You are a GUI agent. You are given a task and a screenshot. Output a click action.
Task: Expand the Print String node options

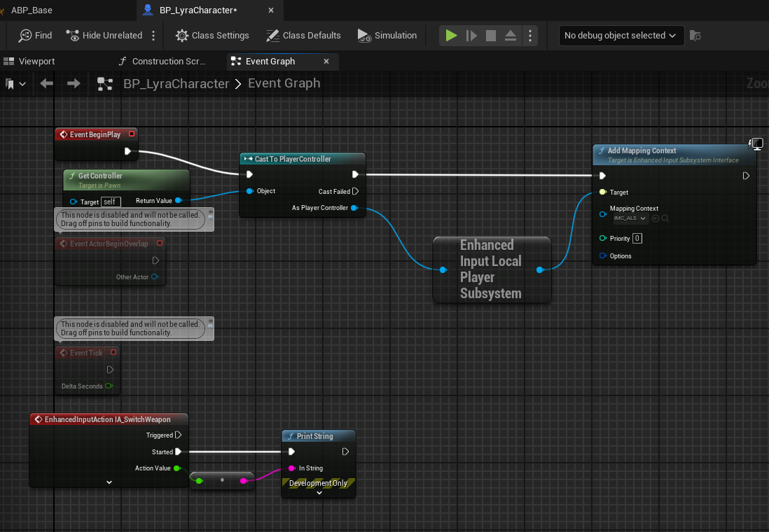pyautogui.click(x=319, y=492)
